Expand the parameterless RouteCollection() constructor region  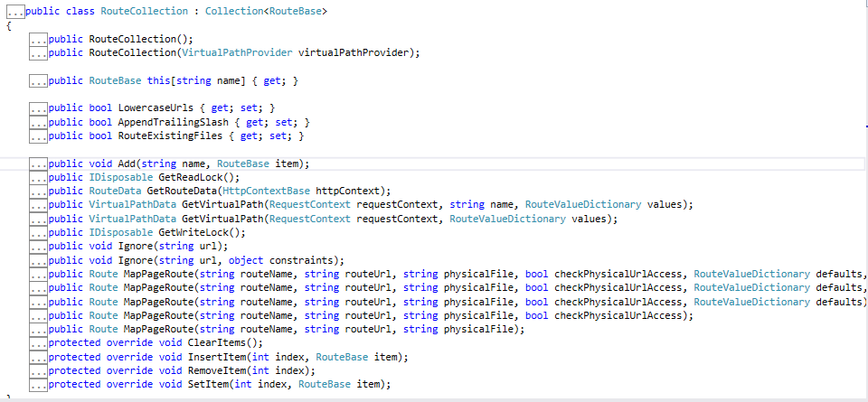tap(39, 39)
